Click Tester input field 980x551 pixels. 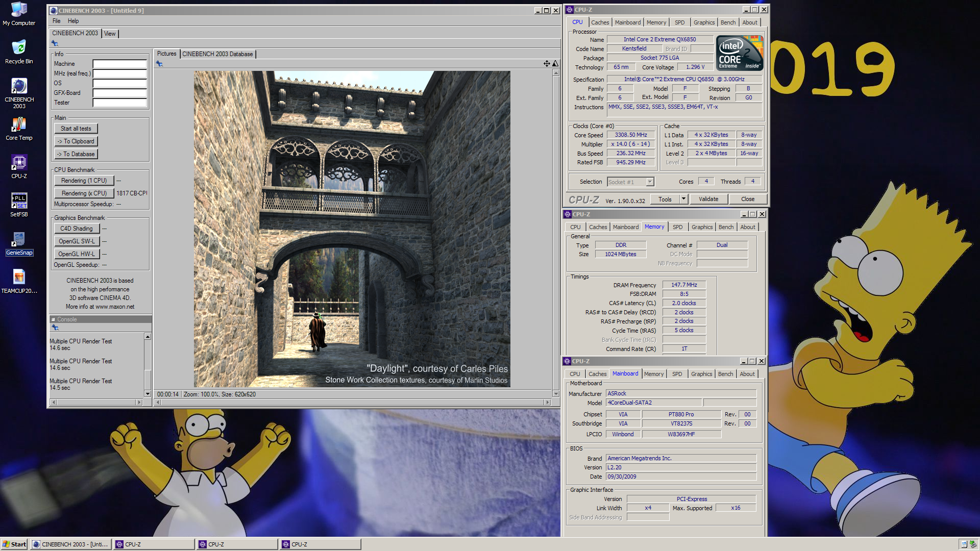[x=120, y=103]
